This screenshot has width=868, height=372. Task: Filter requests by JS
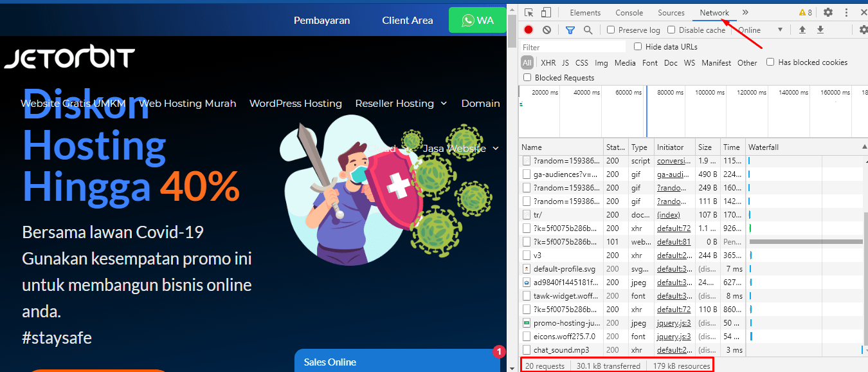(x=565, y=62)
